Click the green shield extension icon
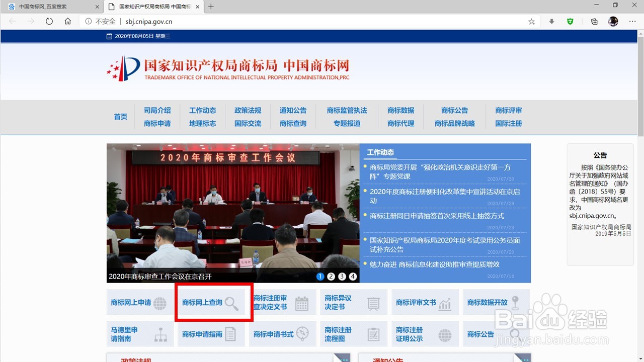644x362 pixels. 570,22
